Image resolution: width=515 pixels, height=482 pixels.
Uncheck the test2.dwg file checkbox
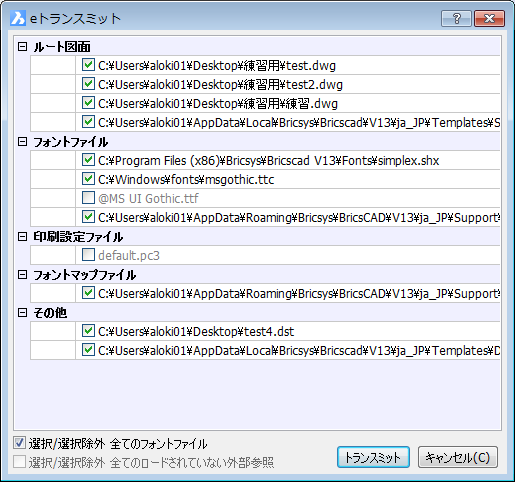[88, 84]
